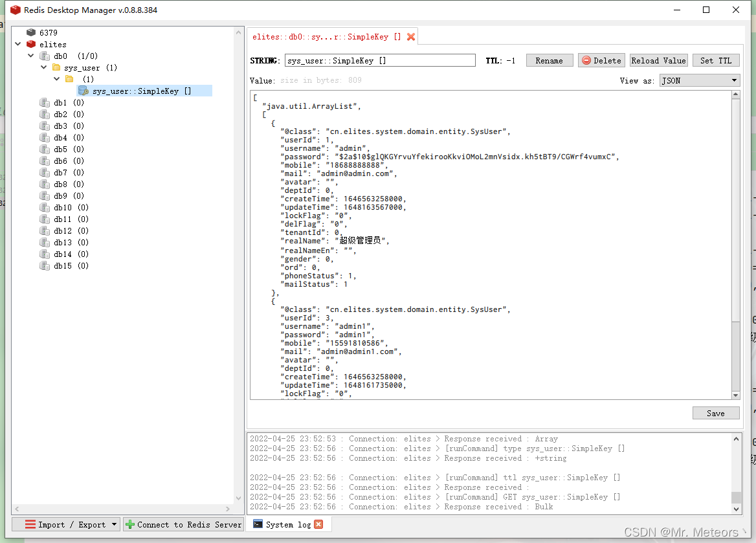Collapse the sys_user folder node
Screen dimensions: 756x543
click(x=43, y=67)
